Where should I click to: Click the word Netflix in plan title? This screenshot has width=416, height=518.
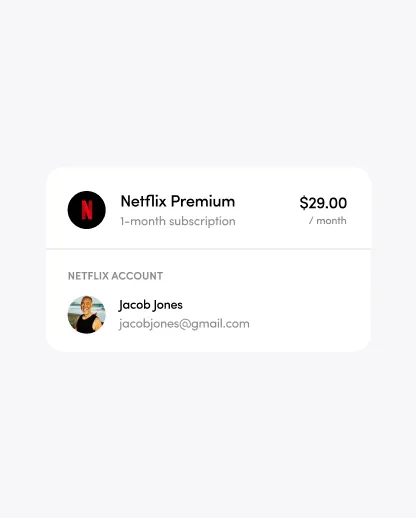[143, 201]
